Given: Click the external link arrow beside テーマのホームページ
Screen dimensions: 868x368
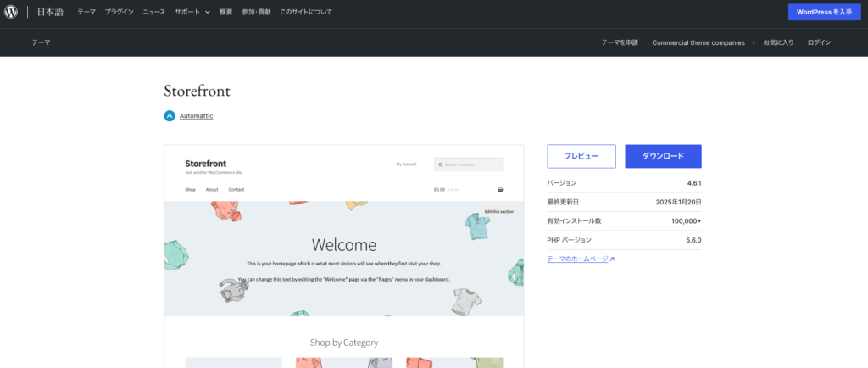Looking at the screenshot, I should [612, 259].
